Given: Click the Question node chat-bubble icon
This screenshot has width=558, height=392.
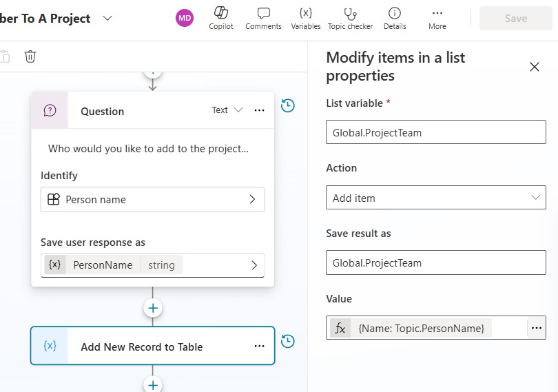Looking at the screenshot, I should pos(50,110).
